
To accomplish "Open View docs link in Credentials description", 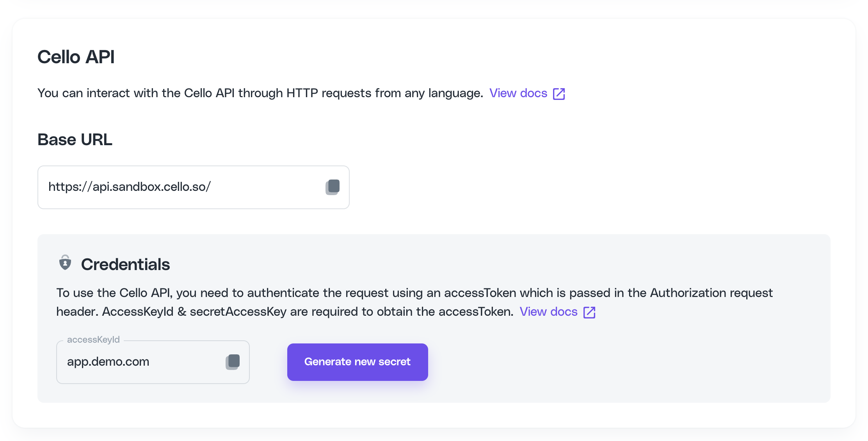I will (x=548, y=312).
